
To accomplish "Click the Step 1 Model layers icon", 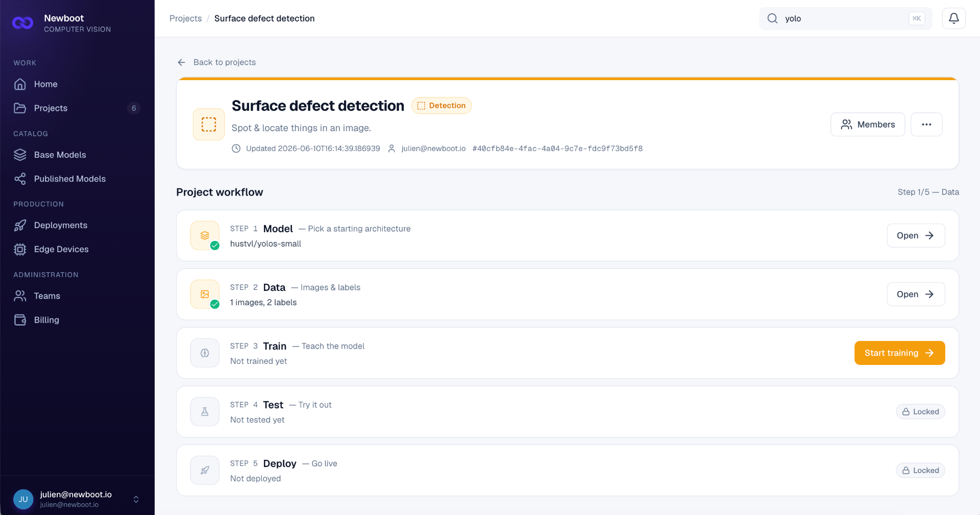I will pos(205,235).
